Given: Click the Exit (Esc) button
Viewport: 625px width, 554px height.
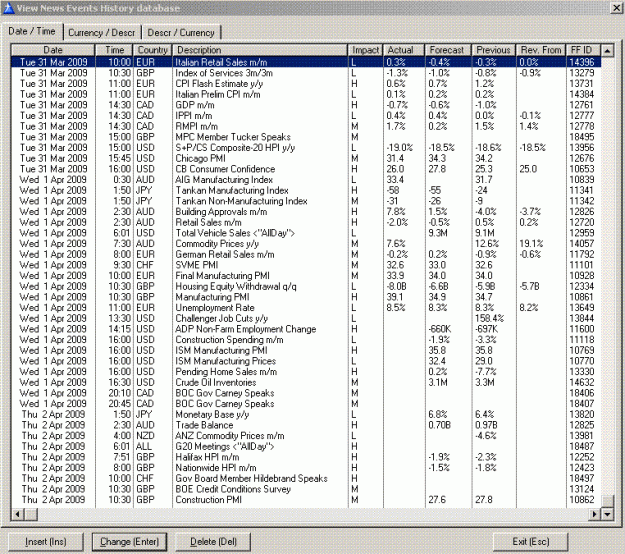Looking at the screenshot, I should tap(531, 542).
